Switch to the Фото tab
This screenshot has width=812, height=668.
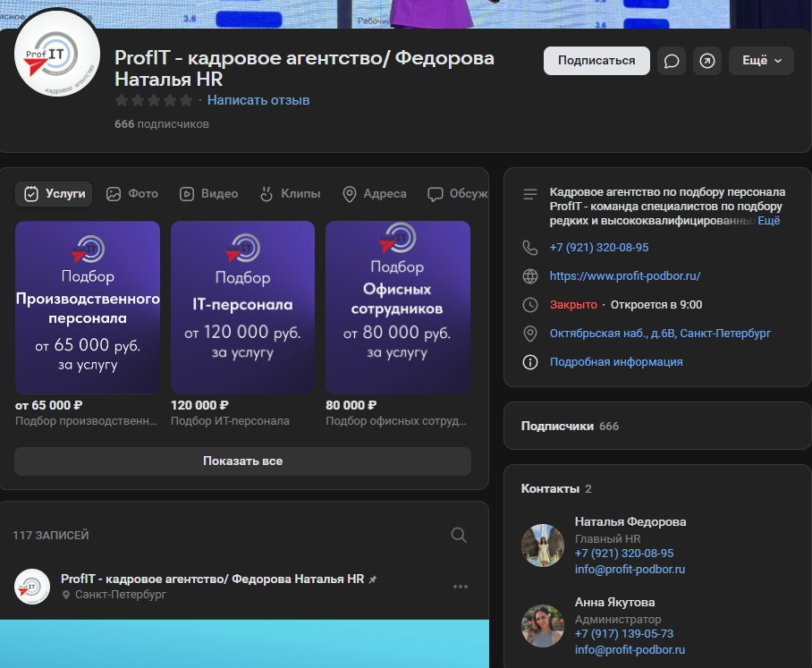pyautogui.click(x=132, y=194)
